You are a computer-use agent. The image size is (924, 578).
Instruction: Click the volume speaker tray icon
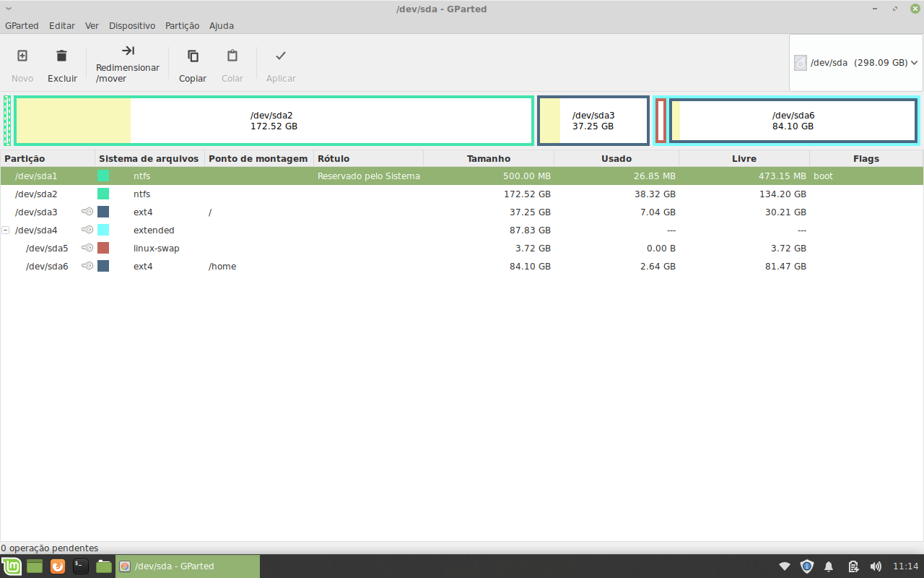[876, 566]
